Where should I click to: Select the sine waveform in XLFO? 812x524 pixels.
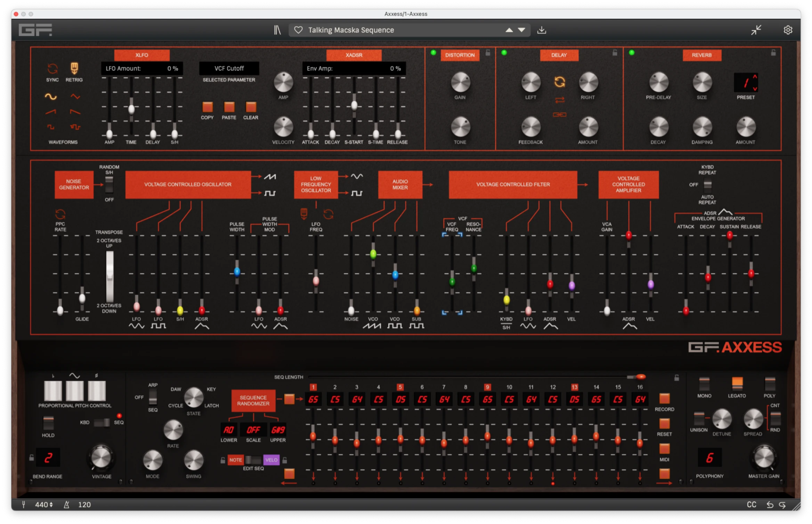coord(51,97)
